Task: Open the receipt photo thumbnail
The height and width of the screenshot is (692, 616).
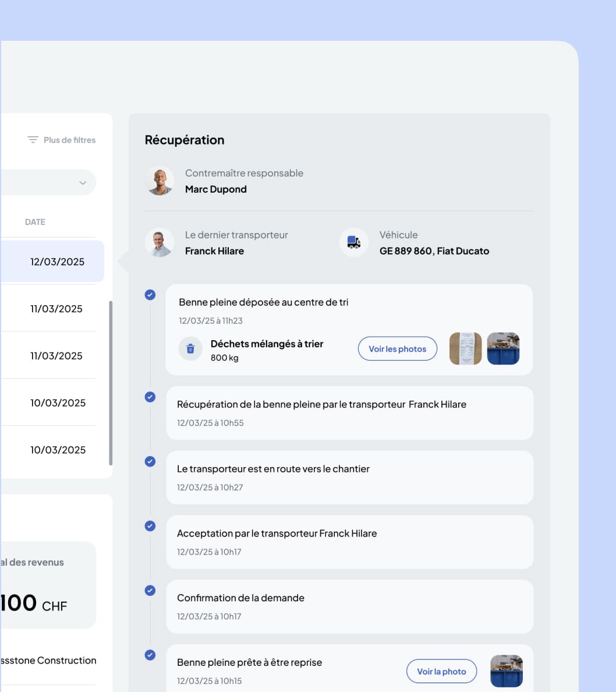Action: [x=465, y=348]
